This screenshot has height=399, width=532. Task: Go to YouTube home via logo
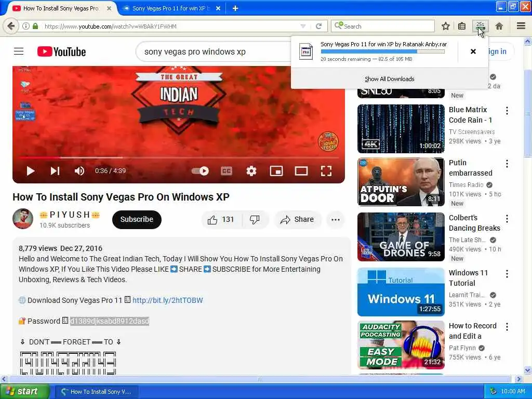click(61, 51)
